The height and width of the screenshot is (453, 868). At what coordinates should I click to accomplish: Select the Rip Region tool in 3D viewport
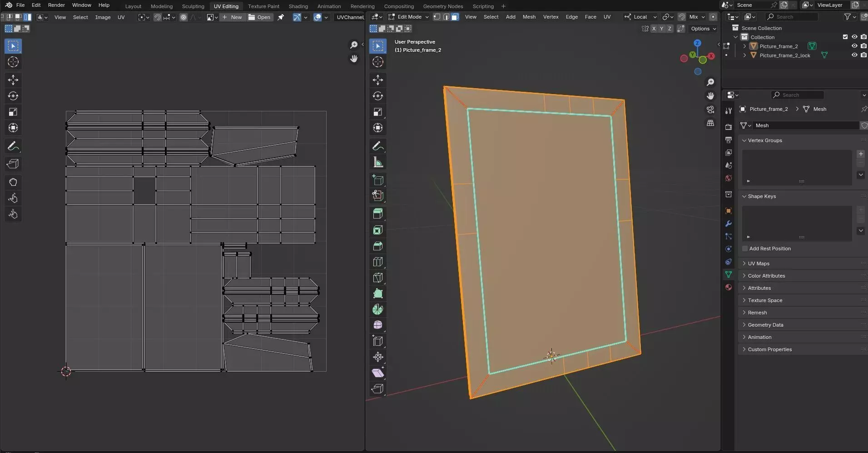point(378,389)
